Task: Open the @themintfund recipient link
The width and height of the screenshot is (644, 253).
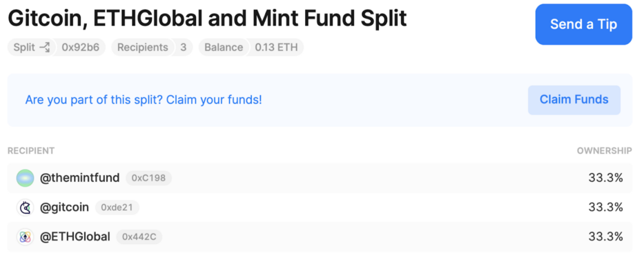Action: (x=79, y=178)
